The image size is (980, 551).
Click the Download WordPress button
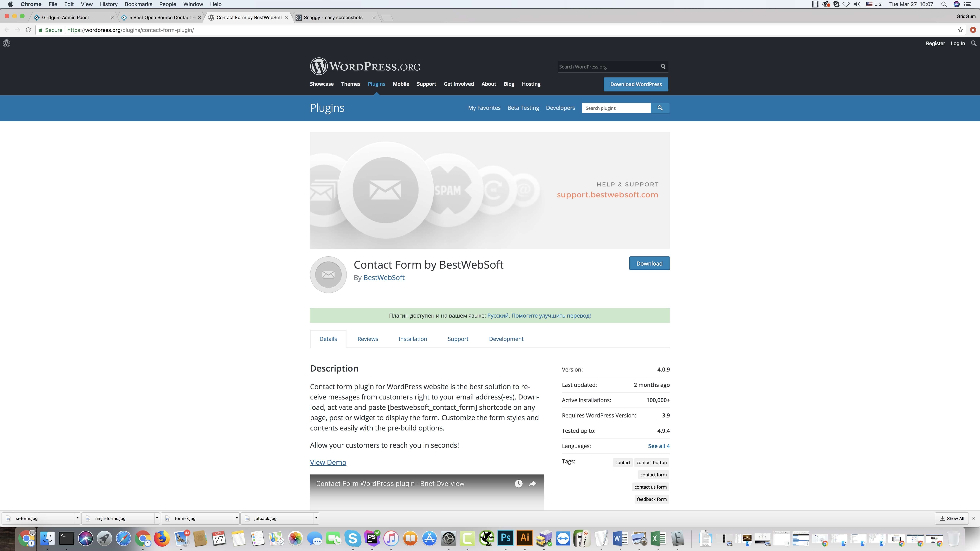(x=636, y=84)
